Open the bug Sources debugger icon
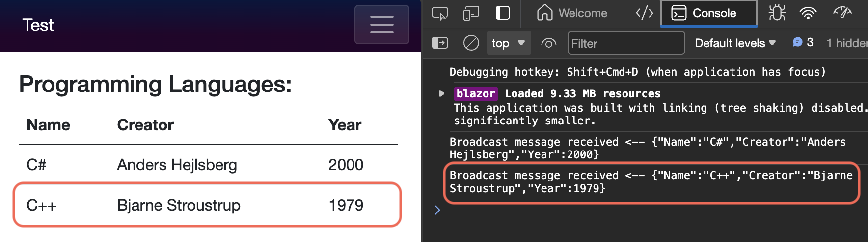Screen dimensions: 868x242 click(x=777, y=13)
